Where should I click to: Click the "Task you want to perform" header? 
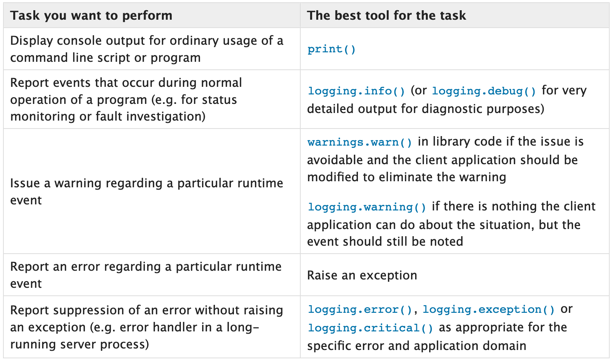(91, 16)
